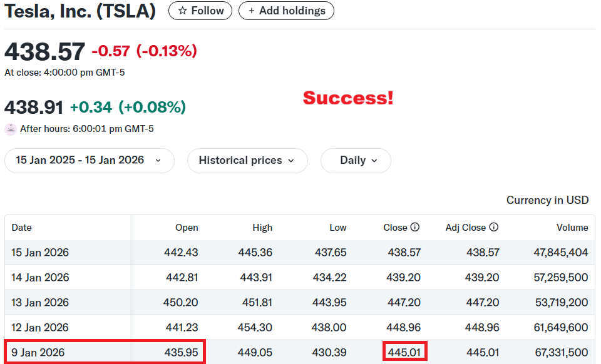Select the 14 Jan 2026 date cell
Screen dimensions: 601x364
click(x=40, y=278)
